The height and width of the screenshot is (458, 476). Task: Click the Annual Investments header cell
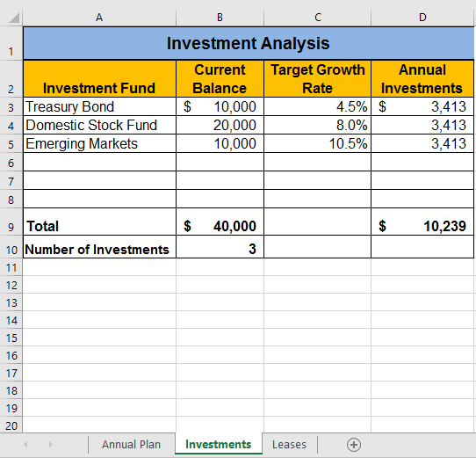click(422, 79)
